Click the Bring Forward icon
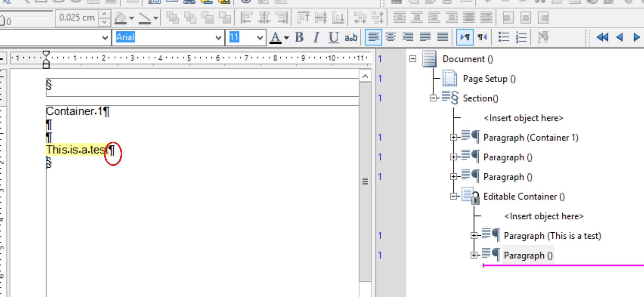Viewport: 644px width, 297px height. click(x=190, y=18)
